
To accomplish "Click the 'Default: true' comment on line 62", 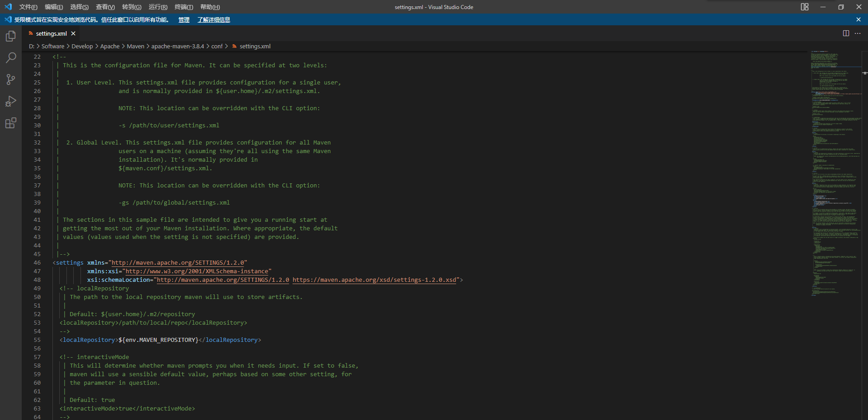I will [92, 400].
